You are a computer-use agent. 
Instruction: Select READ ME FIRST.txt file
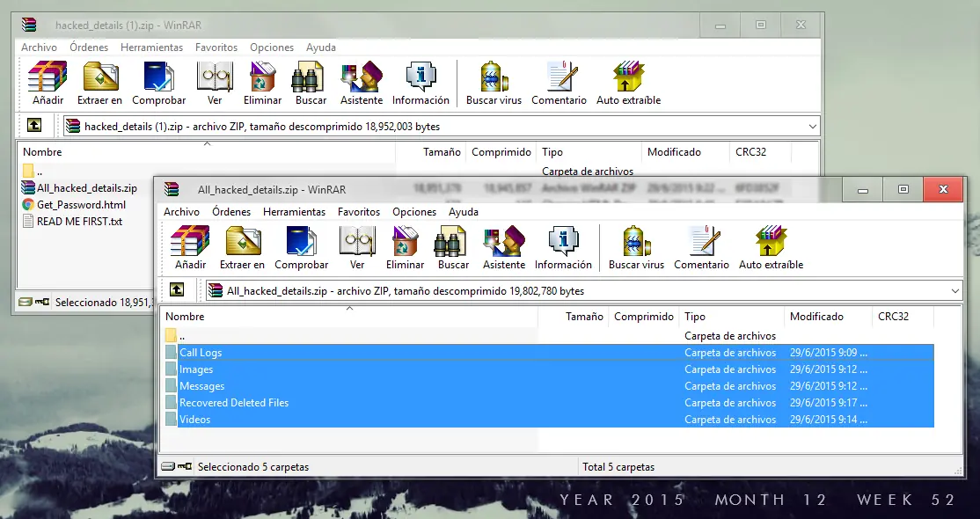(x=79, y=222)
